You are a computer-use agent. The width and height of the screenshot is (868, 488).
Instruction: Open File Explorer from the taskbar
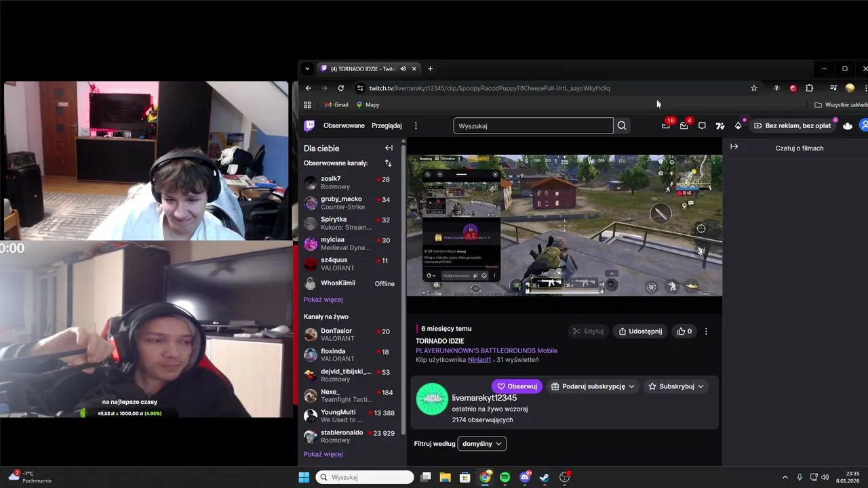tap(445, 477)
